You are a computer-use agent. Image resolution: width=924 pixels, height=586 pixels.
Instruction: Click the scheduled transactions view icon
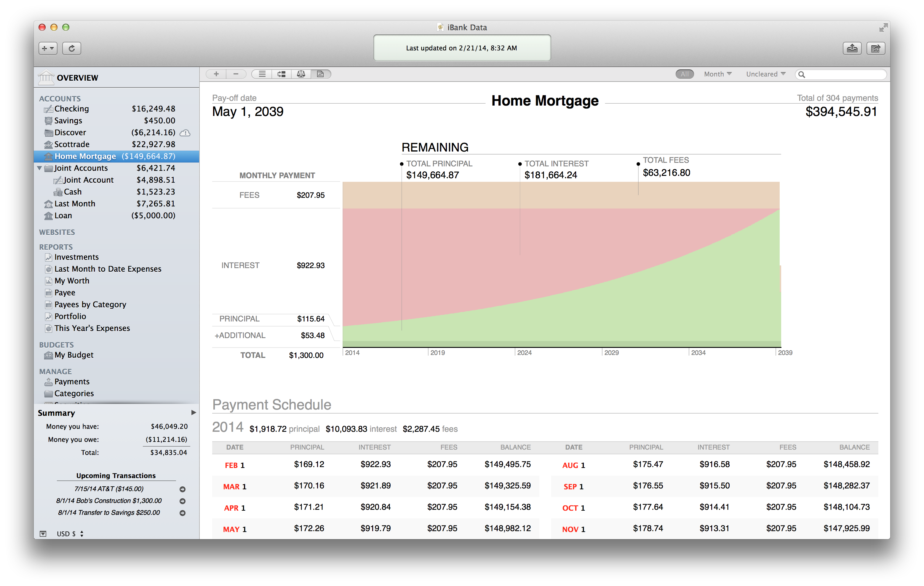(x=282, y=74)
